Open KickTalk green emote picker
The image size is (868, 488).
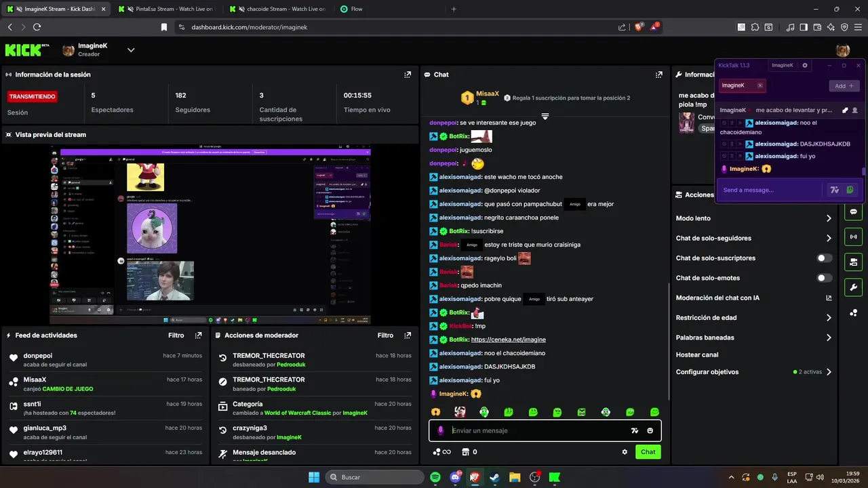tap(850, 190)
